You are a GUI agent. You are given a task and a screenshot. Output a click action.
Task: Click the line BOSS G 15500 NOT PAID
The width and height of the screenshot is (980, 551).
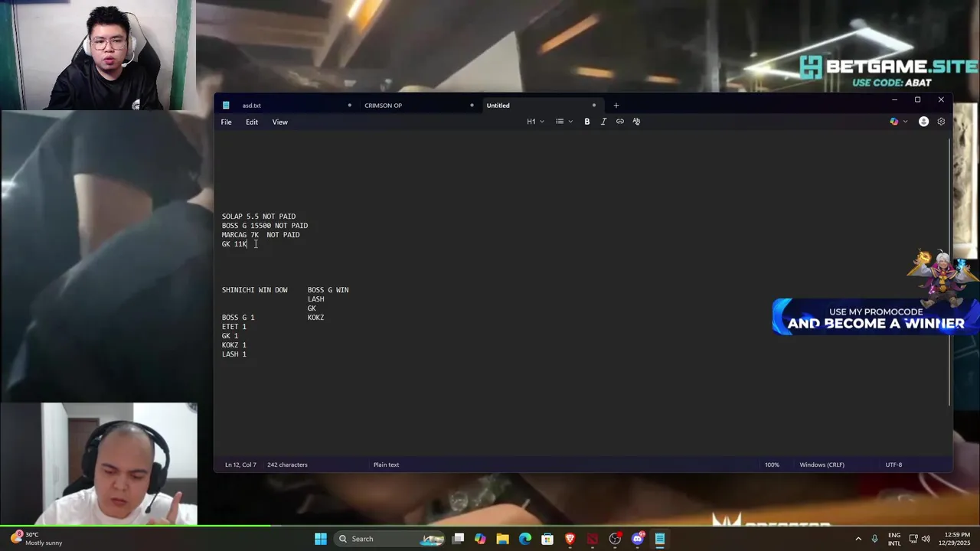[x=265, y=226]
